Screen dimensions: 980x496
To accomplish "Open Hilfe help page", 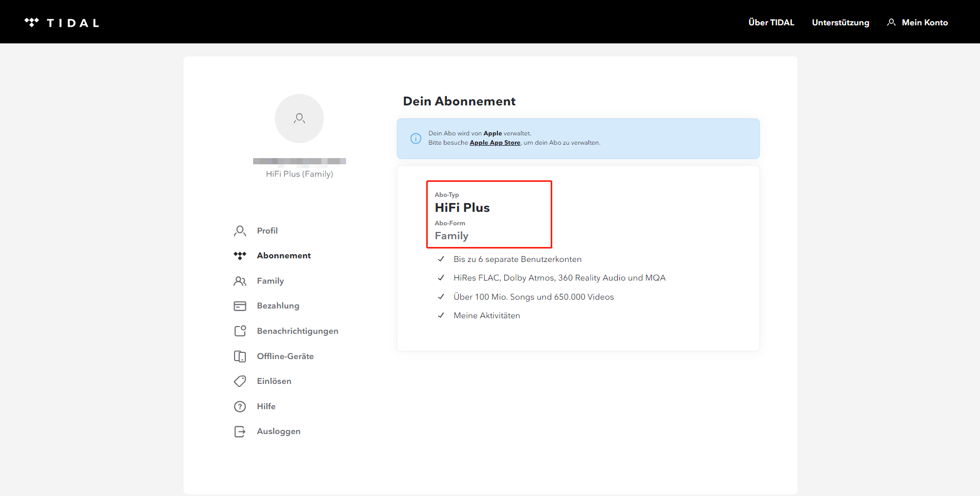I will [x=266, y=406].
